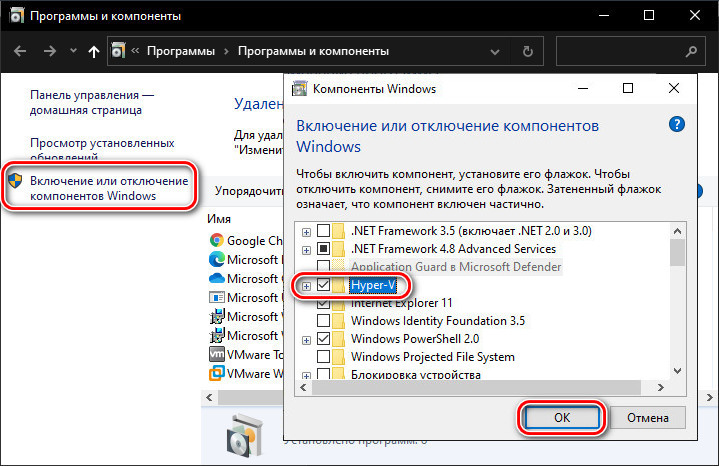Select Microsoft Edge icon in programs list

(x=216, y=259)
